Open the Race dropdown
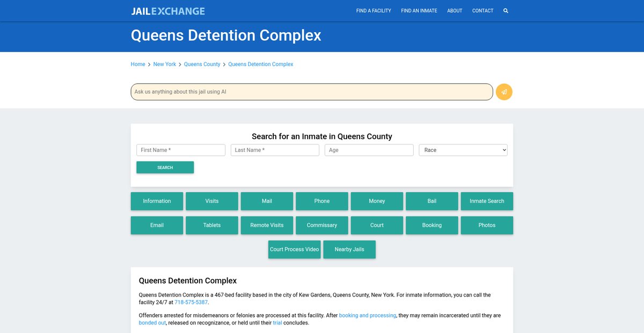Screen dimensions: 644x333 click(463, 150)
